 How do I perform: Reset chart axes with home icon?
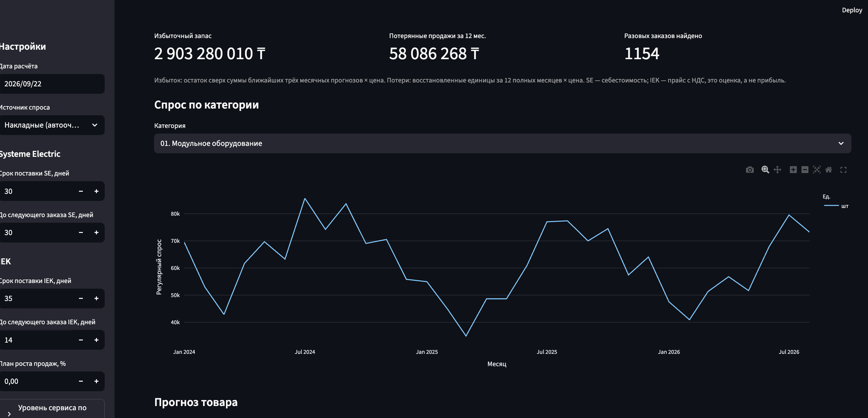point(829,170)
